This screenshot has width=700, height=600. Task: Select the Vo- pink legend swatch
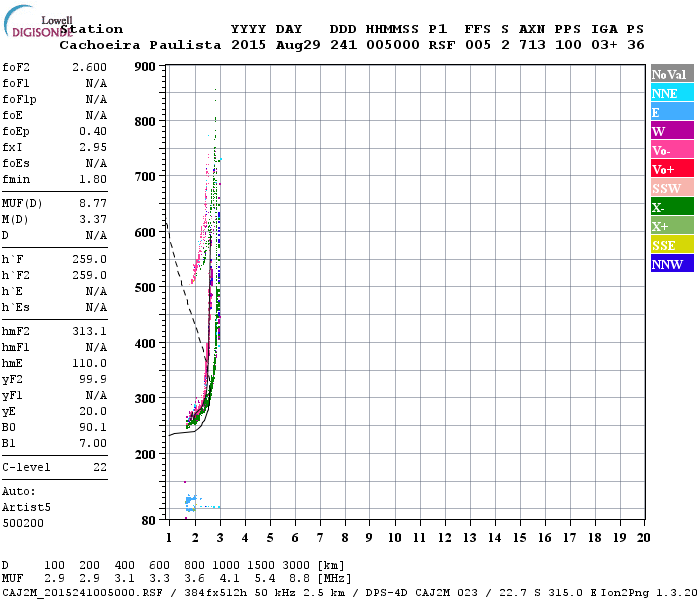pyautogui.click(x=672, y=150)
